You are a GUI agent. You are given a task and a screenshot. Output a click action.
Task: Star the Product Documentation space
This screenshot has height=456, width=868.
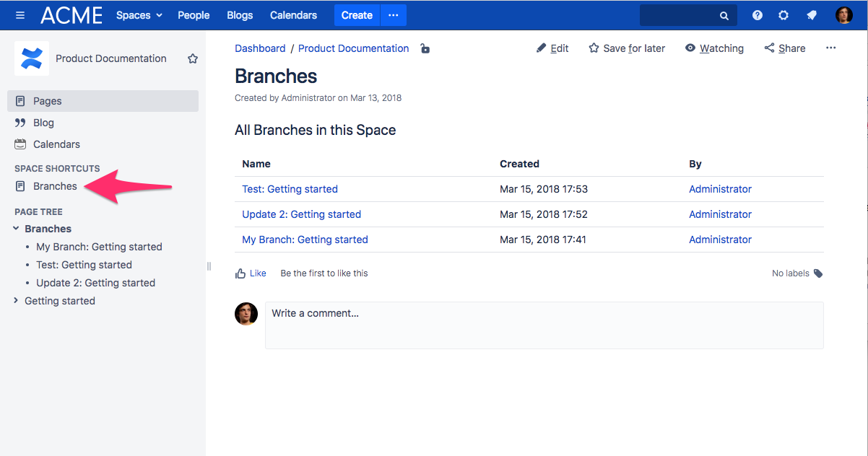(193, 58)
